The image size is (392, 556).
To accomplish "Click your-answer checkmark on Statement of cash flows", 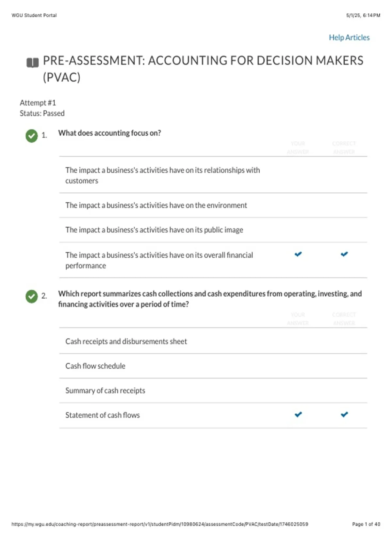I will coord(298,415).
